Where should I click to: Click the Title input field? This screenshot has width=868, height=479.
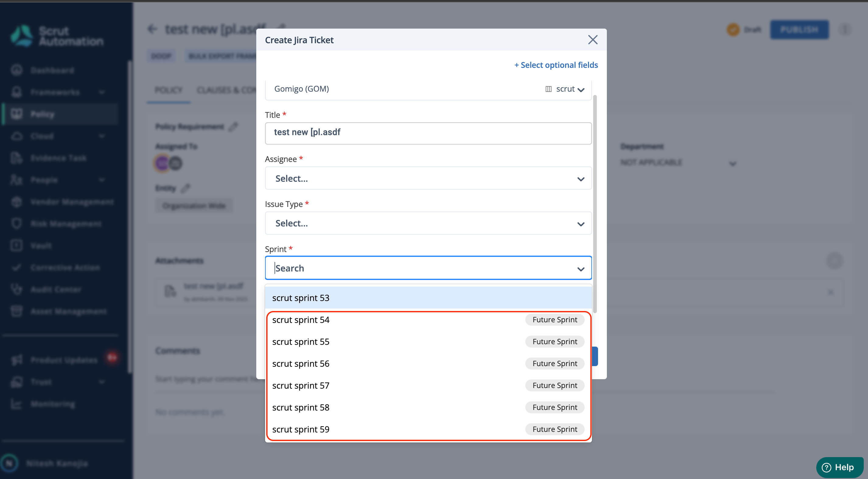(x=428, y=133)
